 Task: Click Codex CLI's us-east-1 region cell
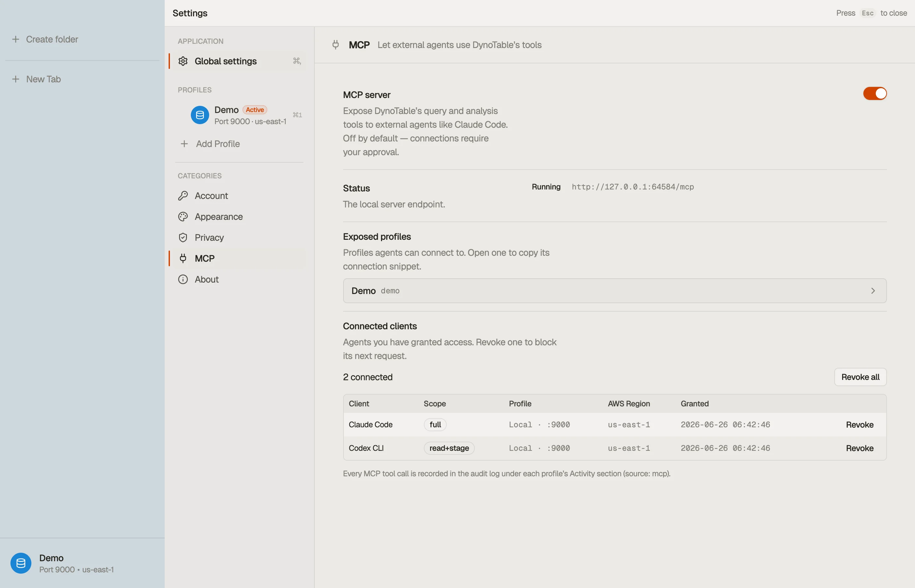click(x=629, y=448)
